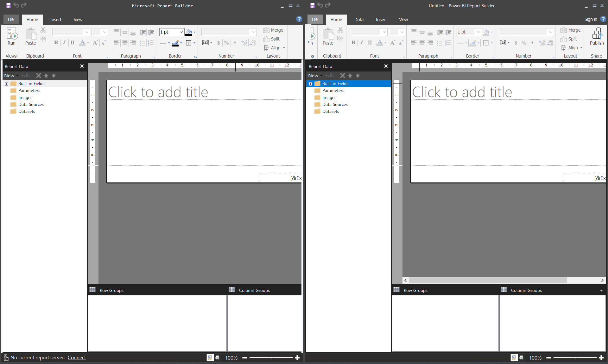
Task: Split merged cells
Action: (x=272, y=39)
